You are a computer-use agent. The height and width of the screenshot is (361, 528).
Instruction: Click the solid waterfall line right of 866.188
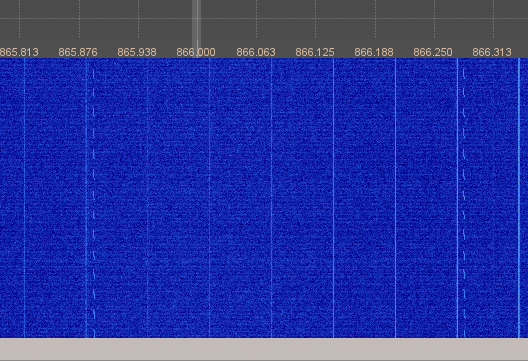click(x=395, y=198)
